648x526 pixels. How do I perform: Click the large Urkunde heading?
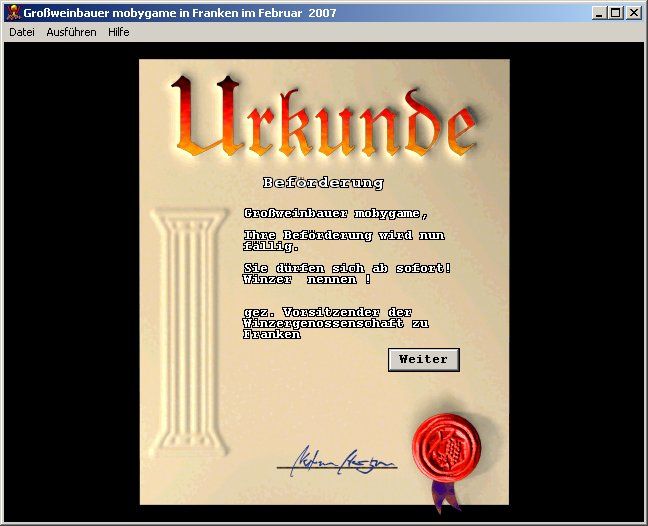tap(322, 120)
